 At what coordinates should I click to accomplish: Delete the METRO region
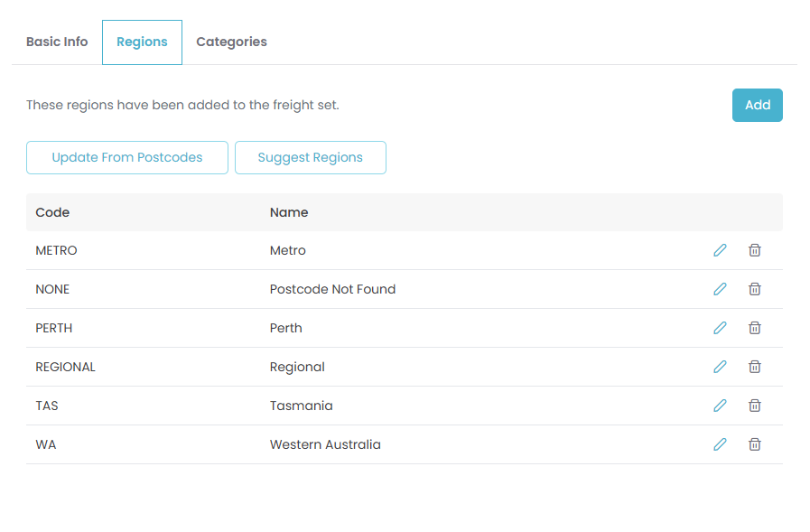[x=755, y=250]
